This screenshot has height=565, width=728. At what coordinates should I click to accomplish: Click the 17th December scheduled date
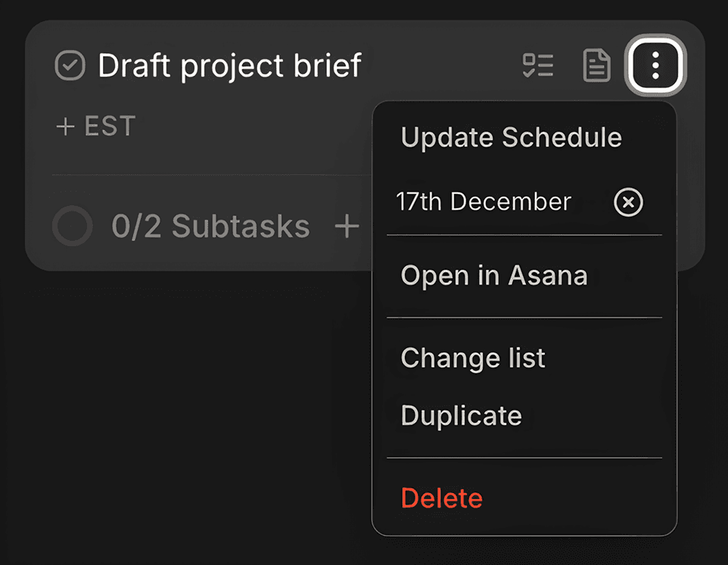point(483,202)
